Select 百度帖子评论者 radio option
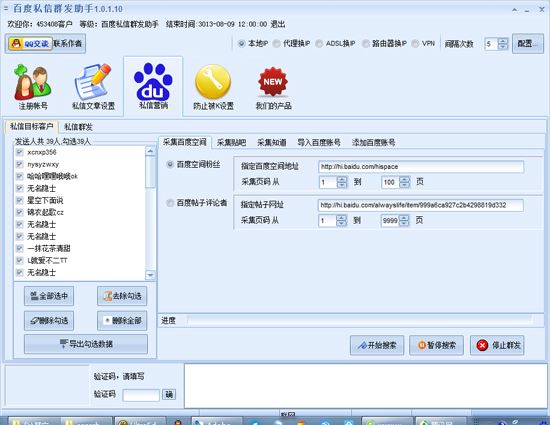The width and height of the screenshot is (550, 425). 170,203
